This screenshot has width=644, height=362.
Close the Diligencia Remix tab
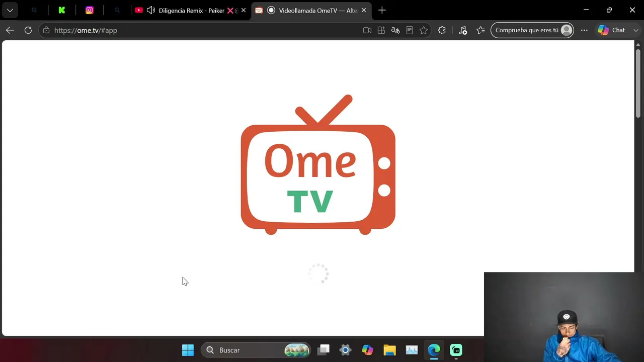pos(244,10)
